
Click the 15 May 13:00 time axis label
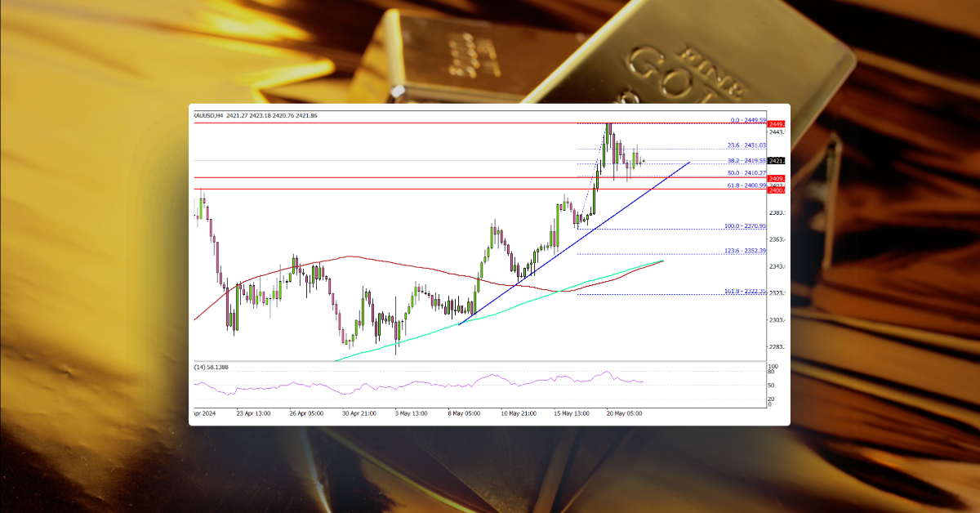point(572,414)
